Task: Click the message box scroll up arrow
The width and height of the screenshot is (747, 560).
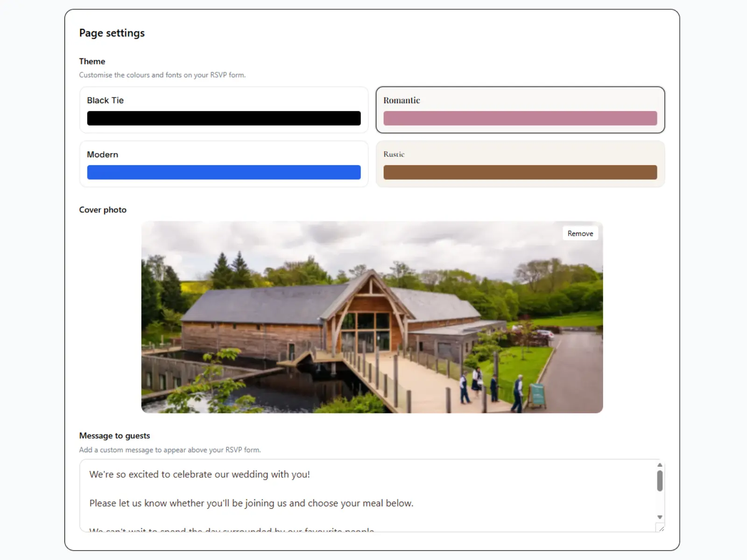Action: coord(660,465)
